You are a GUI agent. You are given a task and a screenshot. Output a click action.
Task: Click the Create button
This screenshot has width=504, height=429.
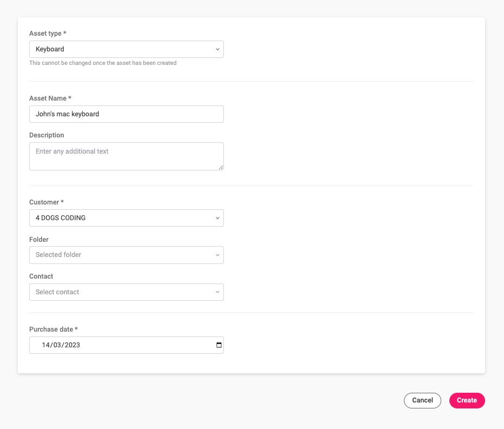point(467,400)
